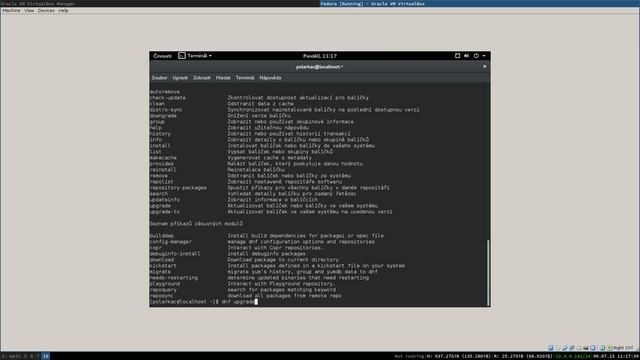Click VirtualBox display status icon
The width and height of the screenshot is (640, 360).
pos(593,348)
